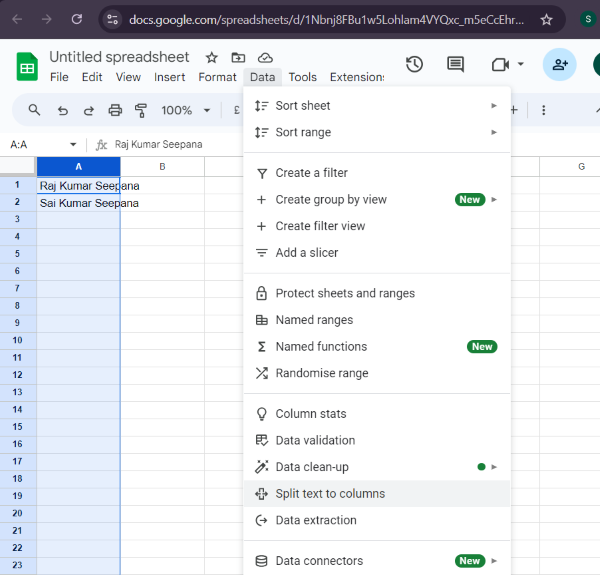Open Meet camera dropdown arrow
Viewport: 600px width, 575px height.
pos(520,64)
